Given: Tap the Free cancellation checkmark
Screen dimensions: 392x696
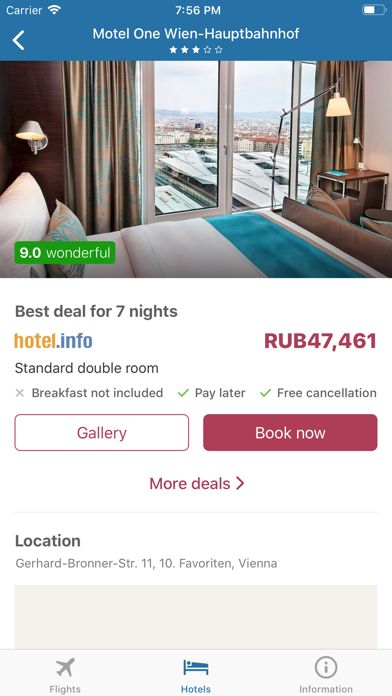Looking at the screenshot, I should coord(265,393).
